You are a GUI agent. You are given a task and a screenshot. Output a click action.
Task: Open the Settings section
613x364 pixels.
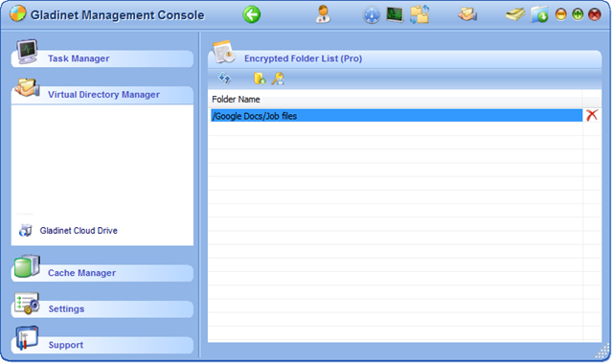[102, 308]
